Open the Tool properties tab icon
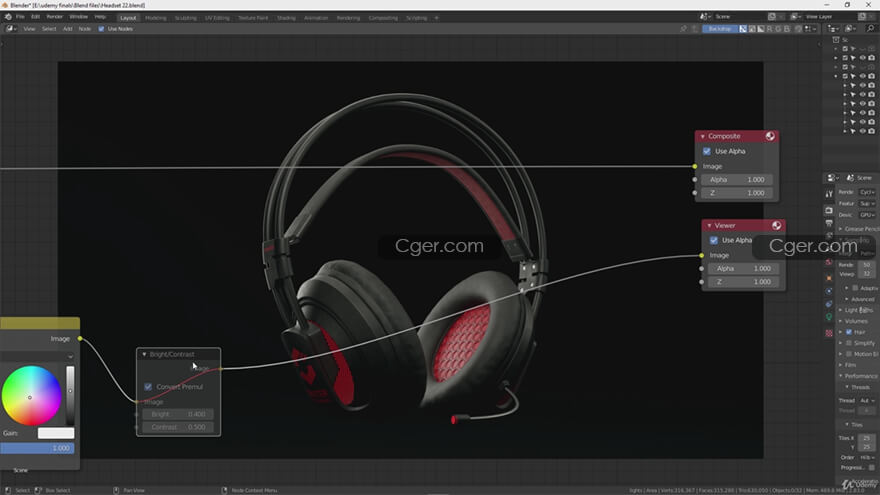The height and width of the screenshot is (495, 880). pos(829,194)
